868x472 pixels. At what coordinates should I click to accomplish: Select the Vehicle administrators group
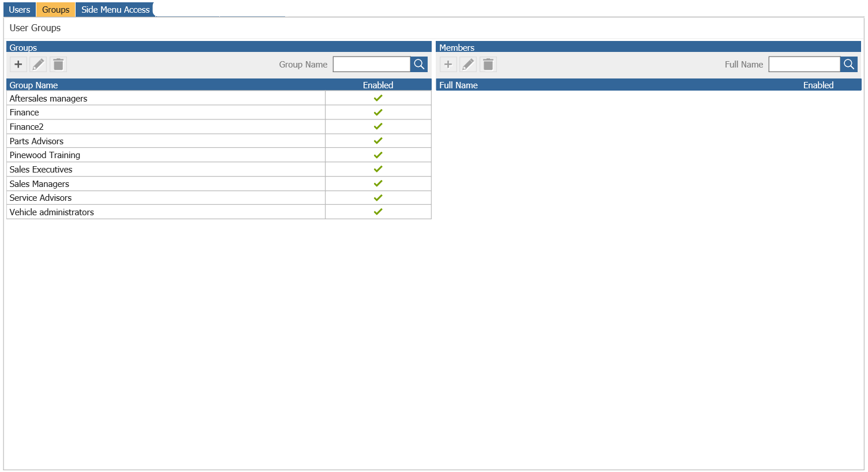click(x=115, y=212)
